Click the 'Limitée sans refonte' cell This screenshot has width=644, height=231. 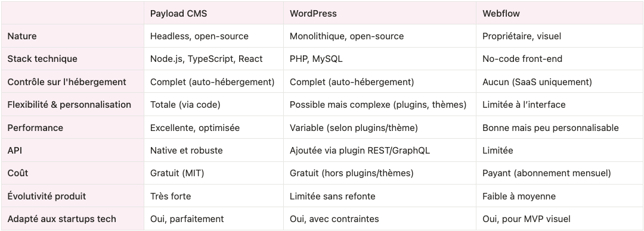(380, 196)
